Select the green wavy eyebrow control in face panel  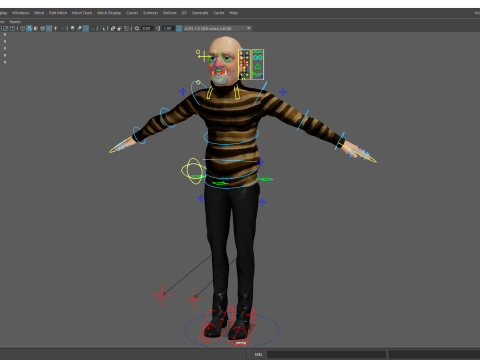(x=257, y=52)
